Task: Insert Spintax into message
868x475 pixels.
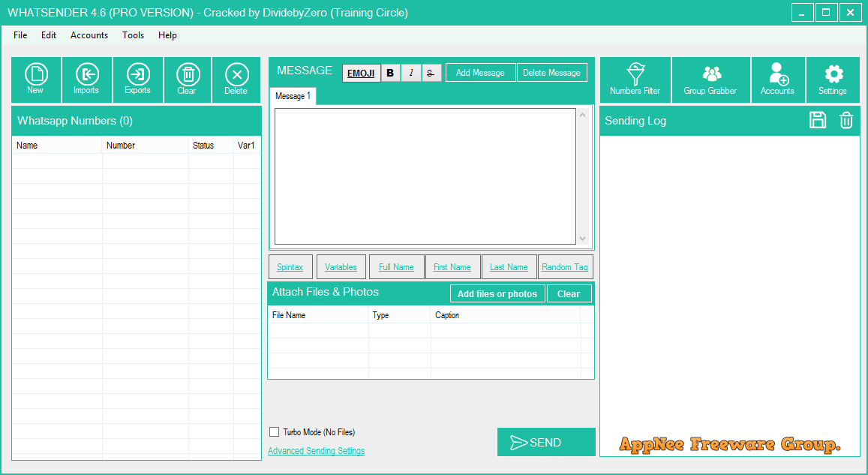Action: click(x=290, y=267)
